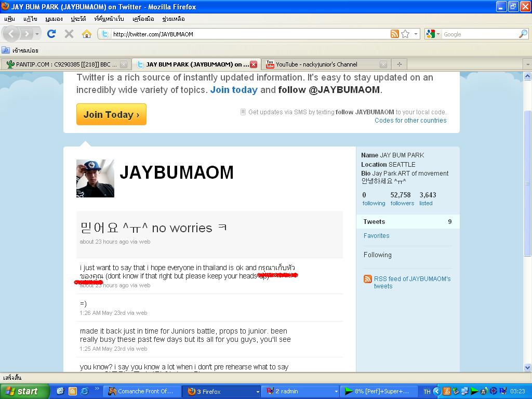The width and height of the screenshot is (532, 399).
Task: Close the PANTIP.COM tab
Action: [124, 64]
